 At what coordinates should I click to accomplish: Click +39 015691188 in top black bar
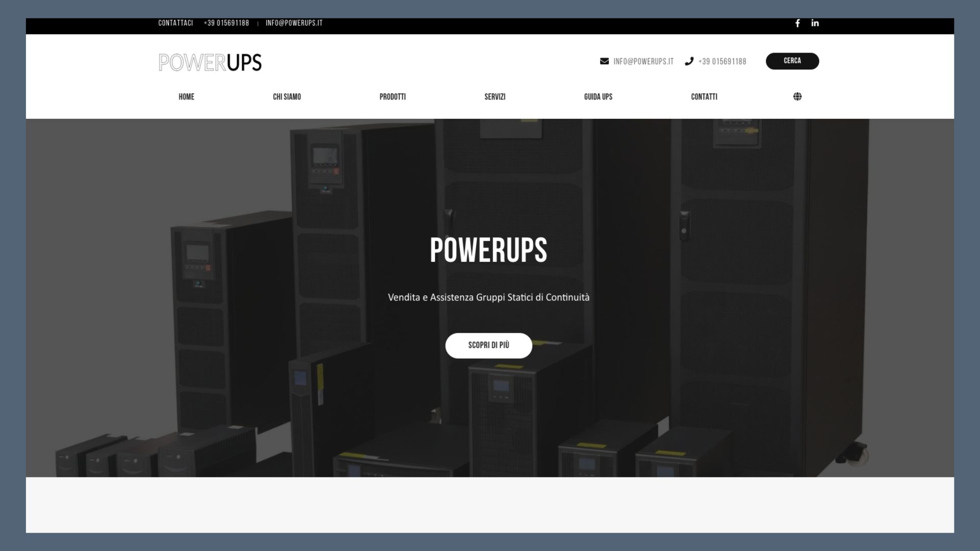pos(226,23)
